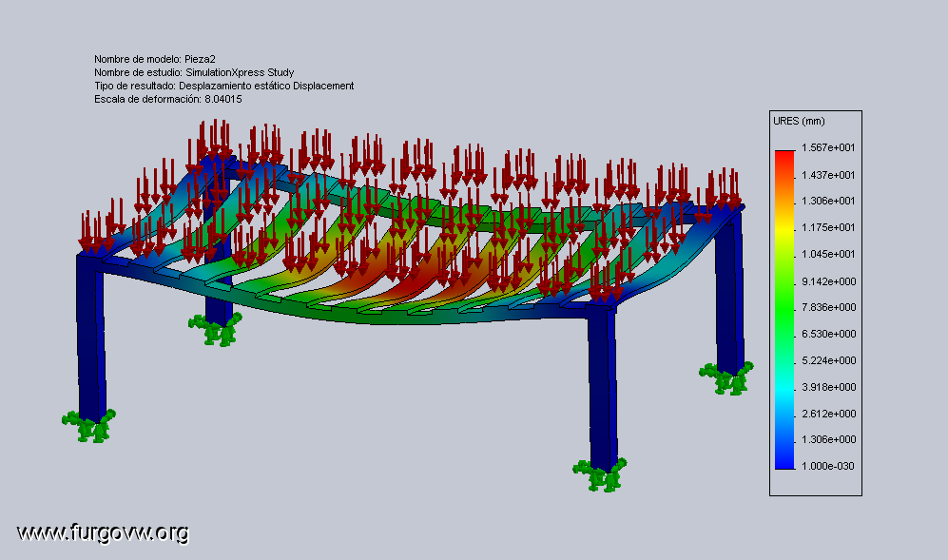Select the green fixture symbol under the rear-right leg
The image size is (948, 560).
[x=726, y=378]
